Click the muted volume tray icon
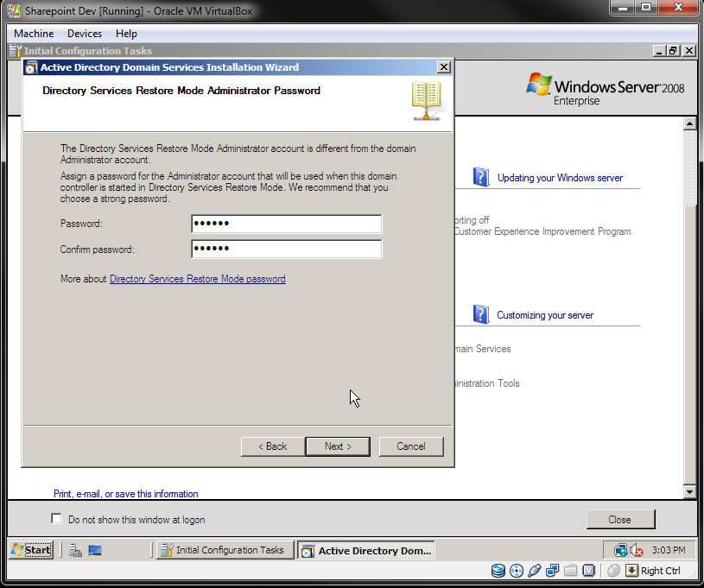 (637, 550)
